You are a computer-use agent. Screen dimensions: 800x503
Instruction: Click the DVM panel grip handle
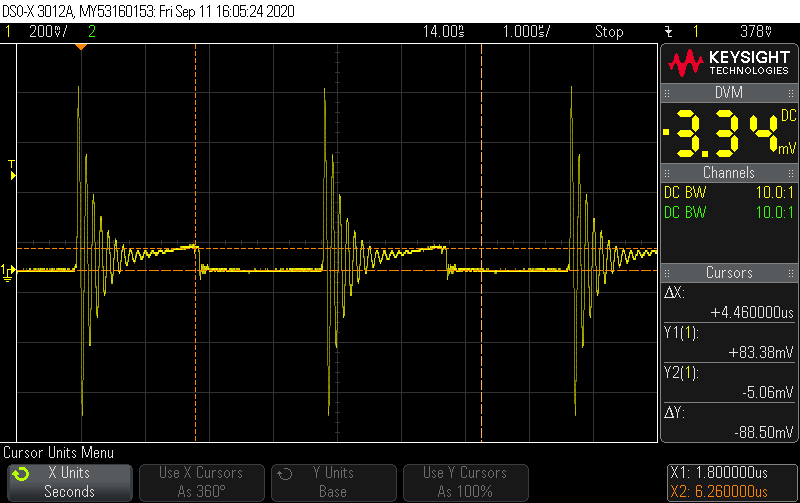pyautogui.click(x=667, y=93)
